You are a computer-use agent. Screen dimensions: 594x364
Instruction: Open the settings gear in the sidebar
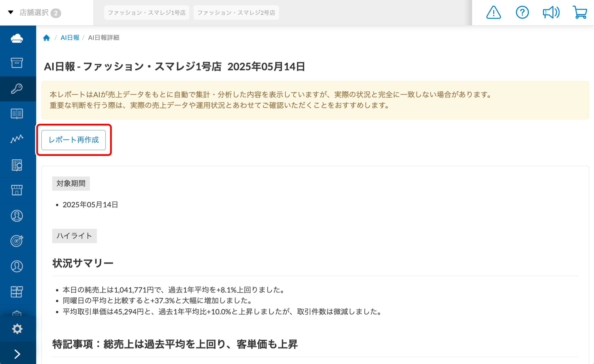(17, 329)
